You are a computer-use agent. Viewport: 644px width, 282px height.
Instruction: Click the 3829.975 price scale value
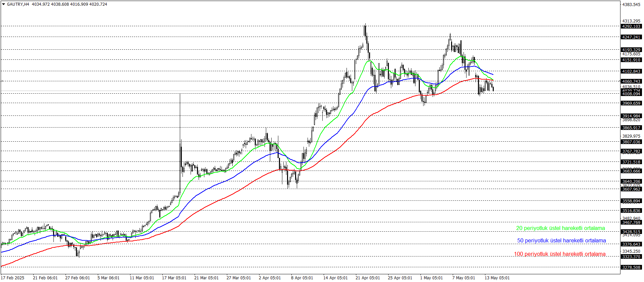click(631, 136)
